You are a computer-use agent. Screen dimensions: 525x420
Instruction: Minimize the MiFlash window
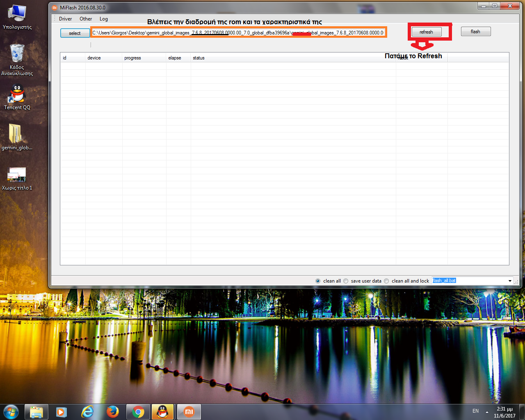coord(483,6)
